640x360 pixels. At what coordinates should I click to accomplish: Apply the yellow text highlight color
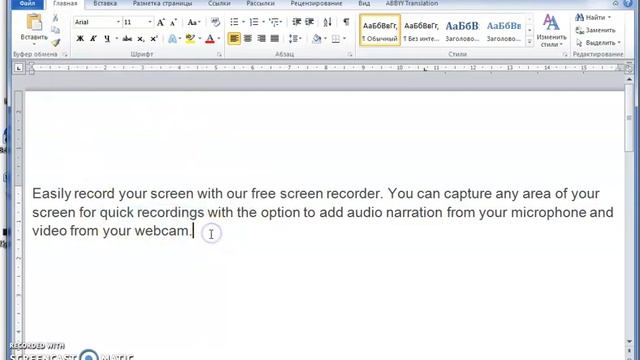(190, 39)
